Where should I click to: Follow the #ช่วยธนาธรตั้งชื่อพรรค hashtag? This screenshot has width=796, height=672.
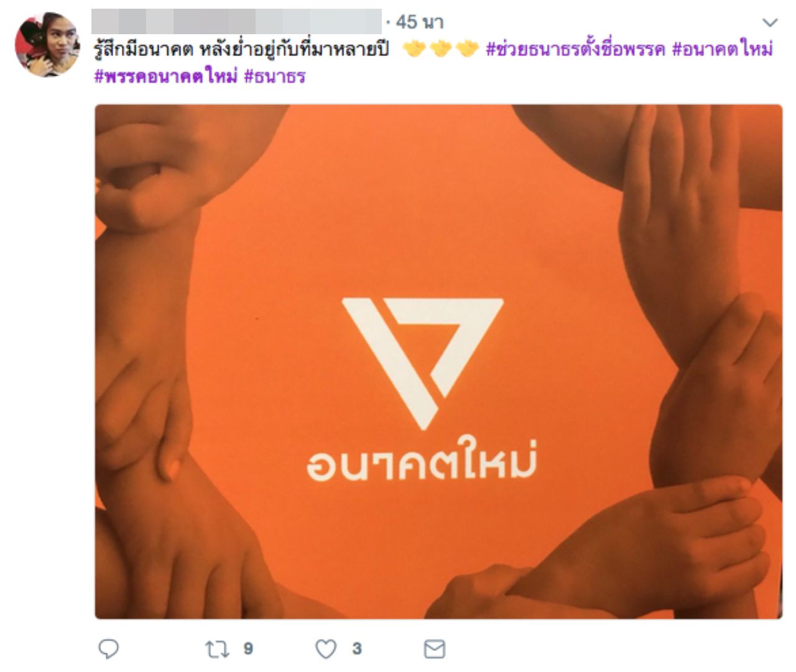click(x=575, y=48)
